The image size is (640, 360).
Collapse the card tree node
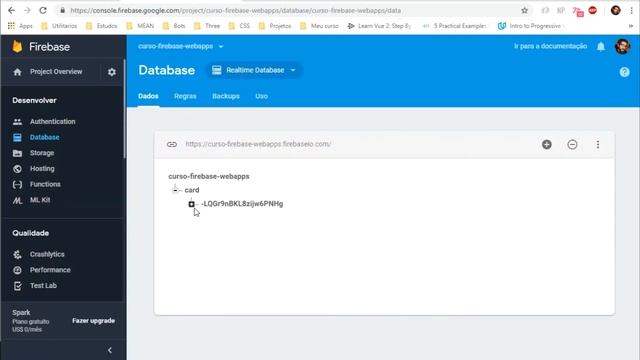175,190
